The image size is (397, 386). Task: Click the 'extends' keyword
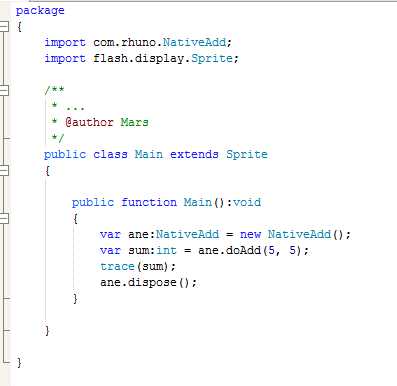point(194,154)
